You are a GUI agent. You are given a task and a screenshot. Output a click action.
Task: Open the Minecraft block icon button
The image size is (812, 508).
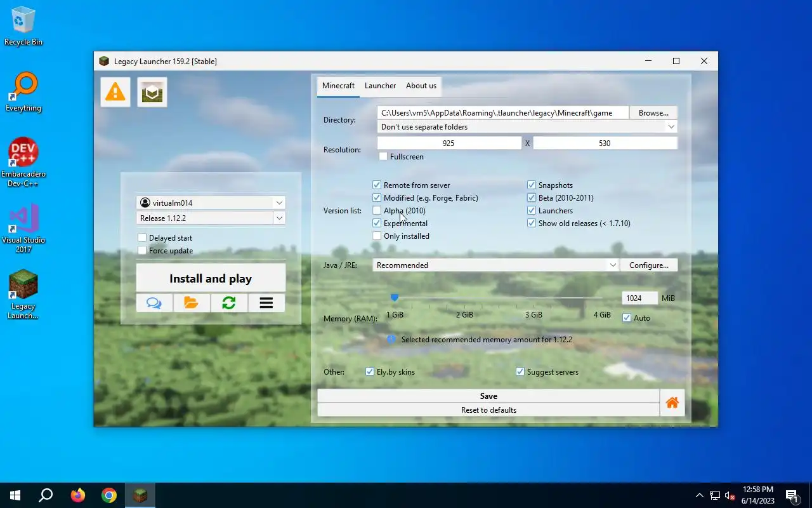[152, 92]
